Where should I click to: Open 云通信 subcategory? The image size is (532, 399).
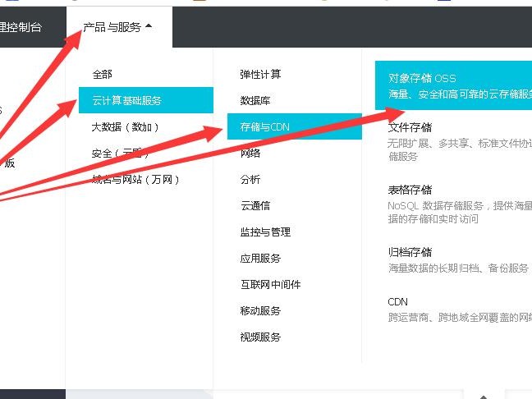coord(255,205)
